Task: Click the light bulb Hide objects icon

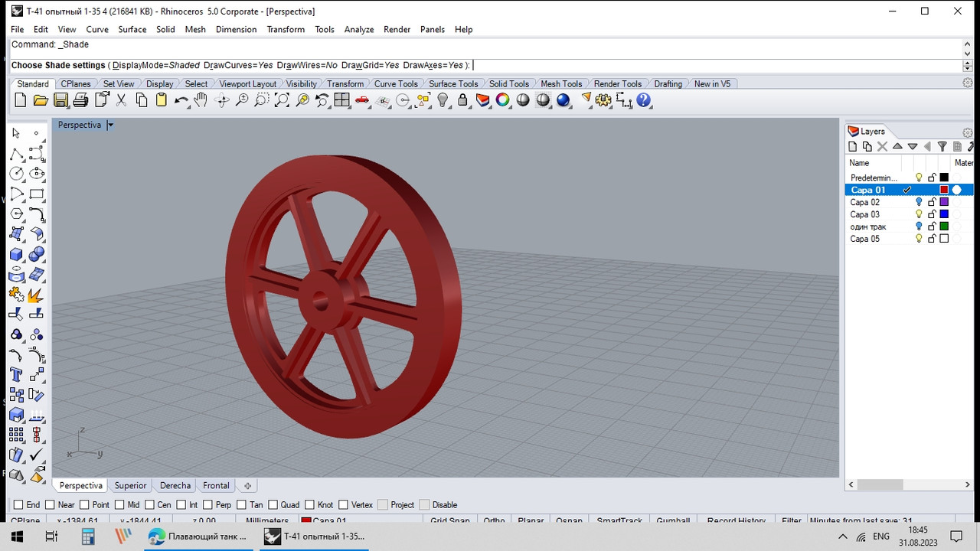Action: click(443, 100)
